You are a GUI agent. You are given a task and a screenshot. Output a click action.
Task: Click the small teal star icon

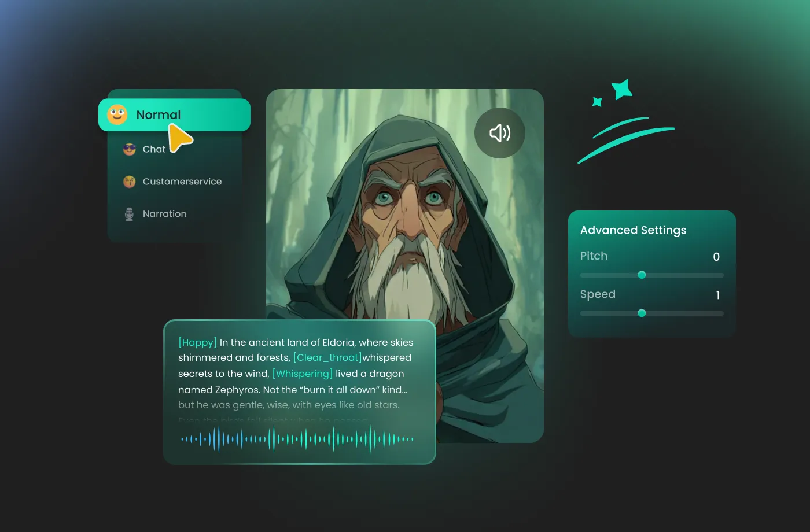[597, 102]
